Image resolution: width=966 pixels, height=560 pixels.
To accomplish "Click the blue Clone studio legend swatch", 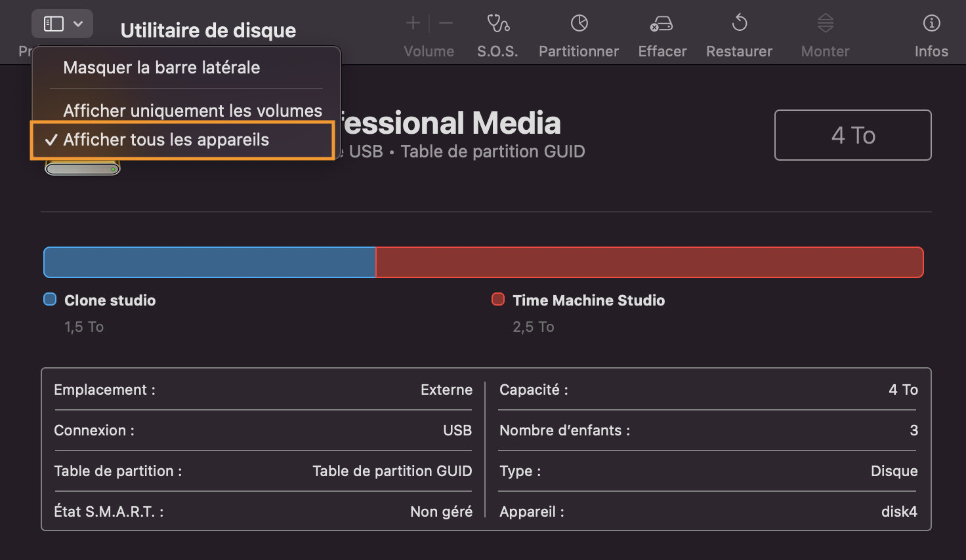I will click(50, 300).
